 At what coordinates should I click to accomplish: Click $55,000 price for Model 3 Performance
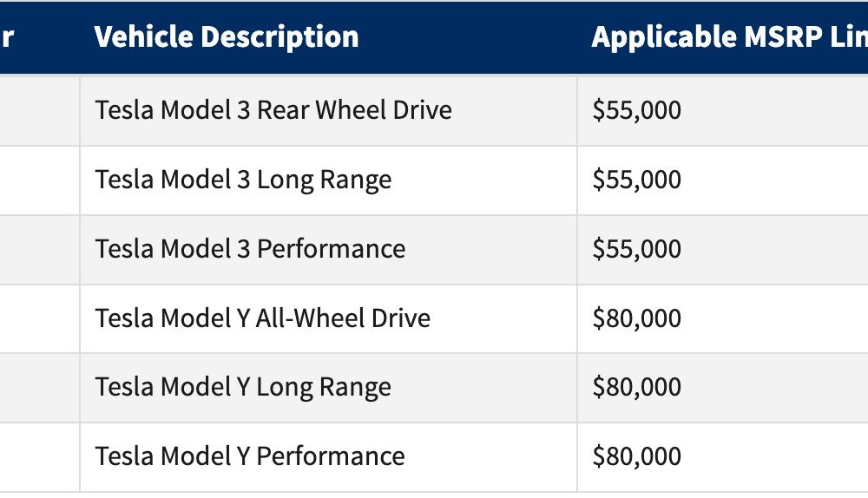(x=636, y=249)
